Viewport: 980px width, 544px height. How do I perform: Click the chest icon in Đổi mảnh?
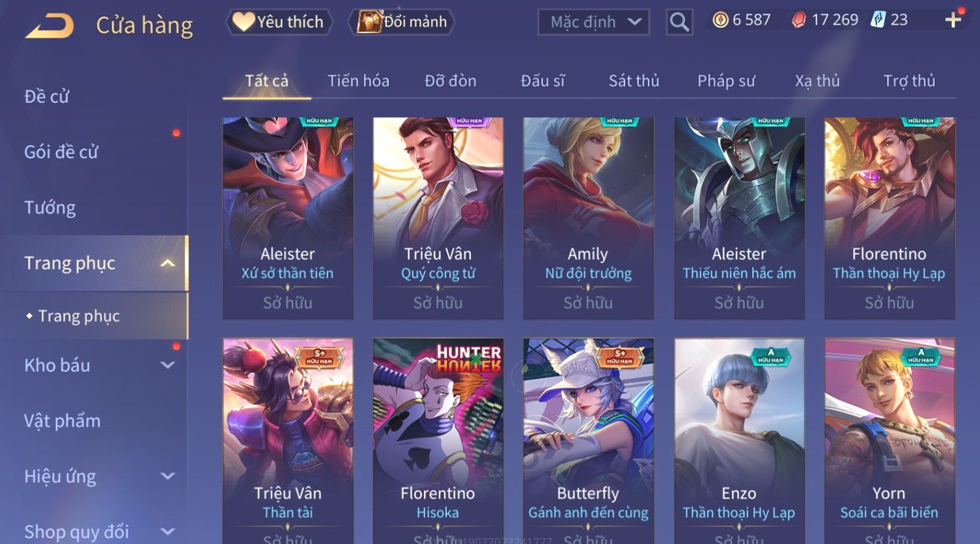[369, 21]
